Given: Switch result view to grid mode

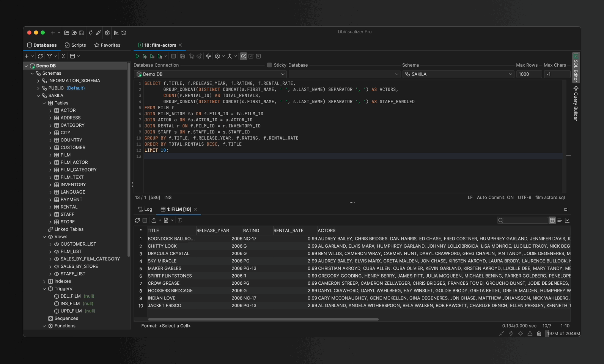Looking at the screenshot, I should (x=552, y=220).
